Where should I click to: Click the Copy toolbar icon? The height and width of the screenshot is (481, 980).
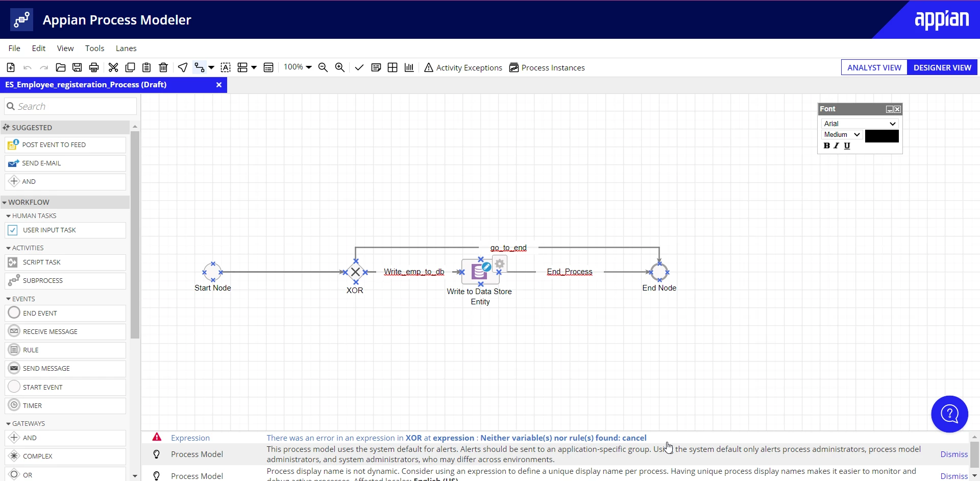pyautogui.click(x=130, y=67)
